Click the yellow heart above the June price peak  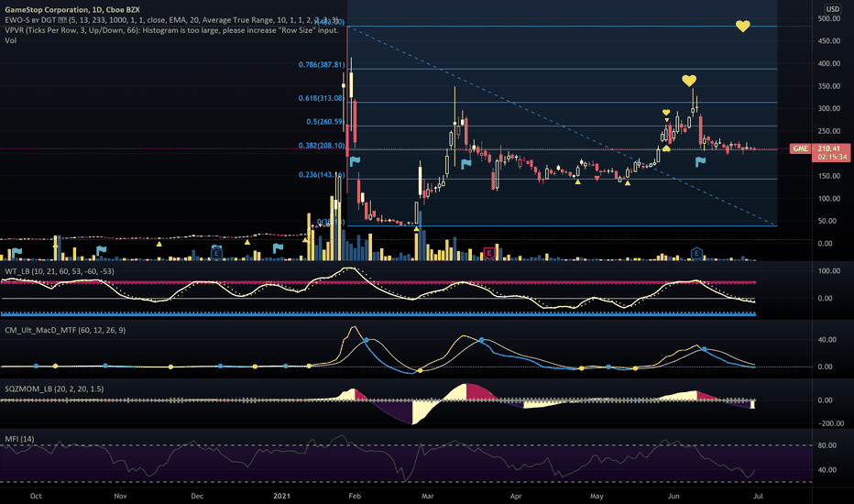(689, 81)
